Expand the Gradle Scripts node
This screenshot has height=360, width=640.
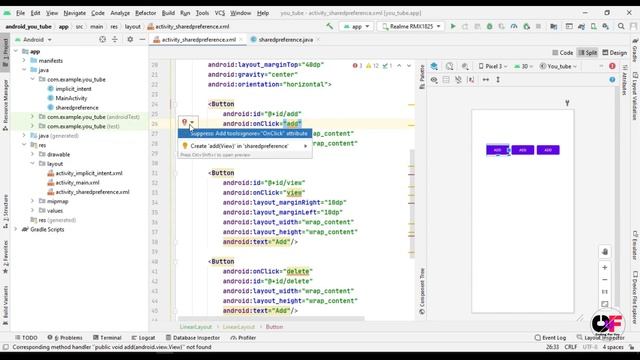pyautogui.click(x=16, y=229)
